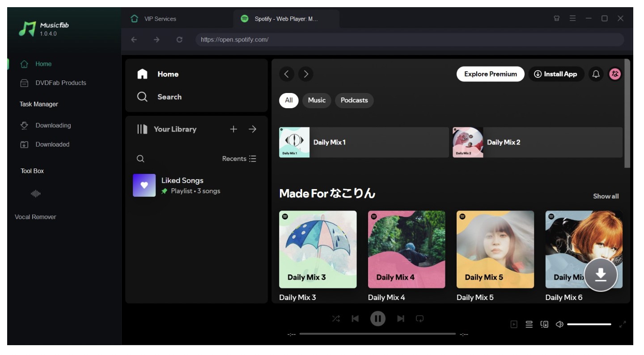This screenshot has width=644, height=355.
Task: Expand Your Library with the arrow
Action: click(253, 129)
